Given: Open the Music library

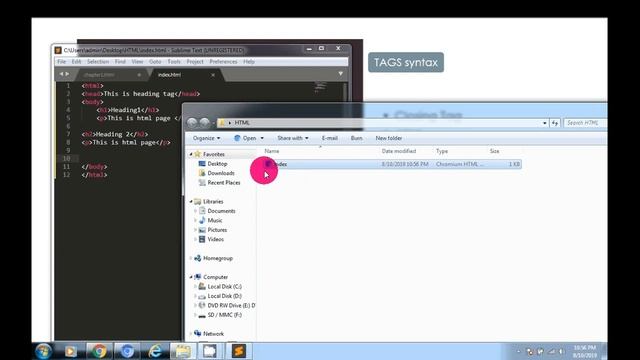Looking at the screenshot, I should (215, 220).
